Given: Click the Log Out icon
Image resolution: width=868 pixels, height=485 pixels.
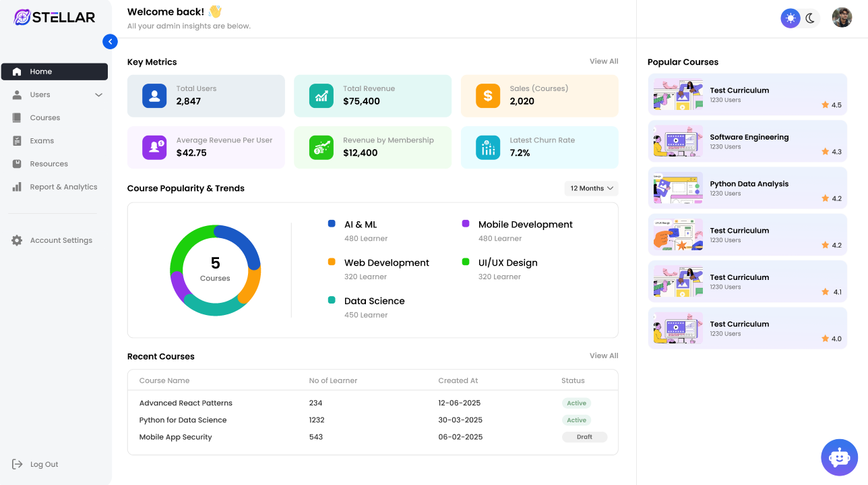Looking at the screenshot, I should pyautogui.click(x=18, y=464).
